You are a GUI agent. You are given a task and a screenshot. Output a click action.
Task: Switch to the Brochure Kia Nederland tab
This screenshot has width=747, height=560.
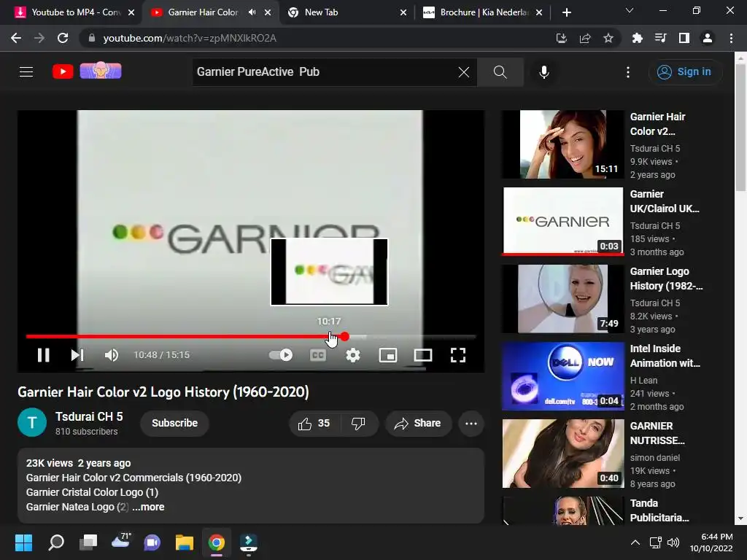484,12
